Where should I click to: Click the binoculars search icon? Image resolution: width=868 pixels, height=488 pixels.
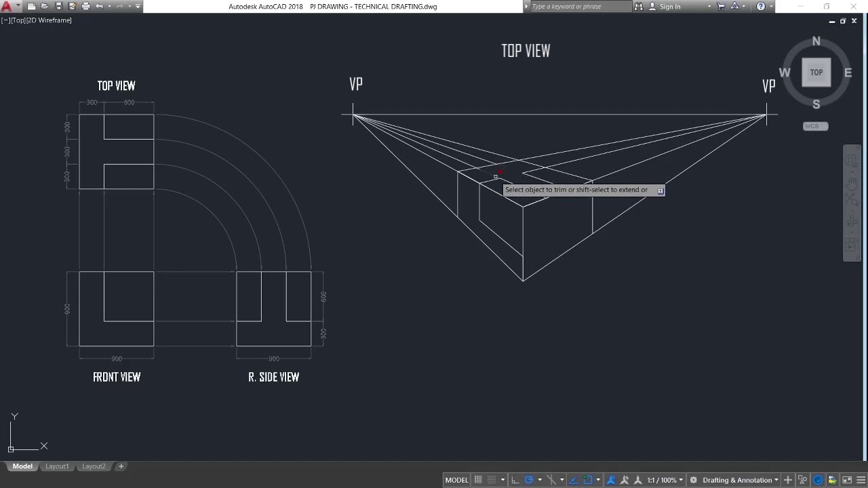click(638, 6)
